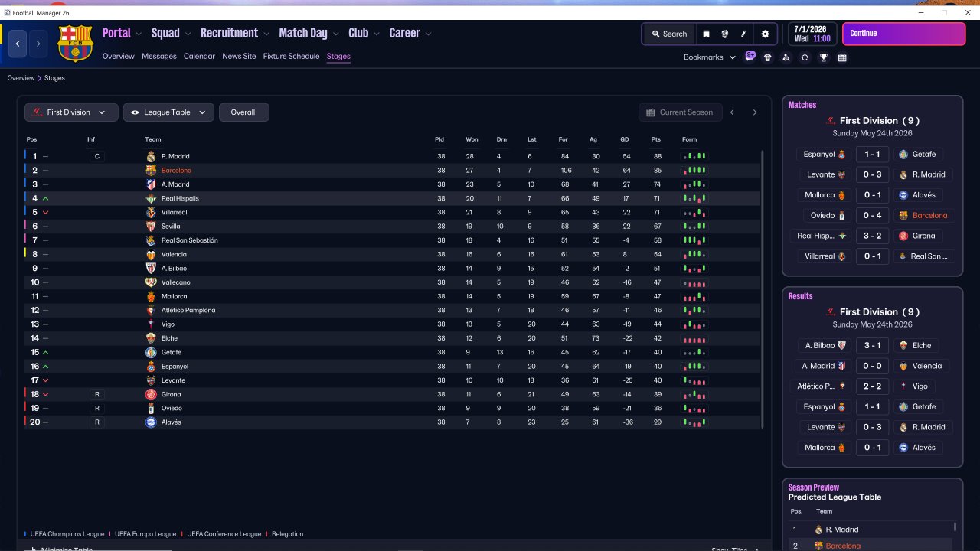Click the Form column header

tap(689, 139)
